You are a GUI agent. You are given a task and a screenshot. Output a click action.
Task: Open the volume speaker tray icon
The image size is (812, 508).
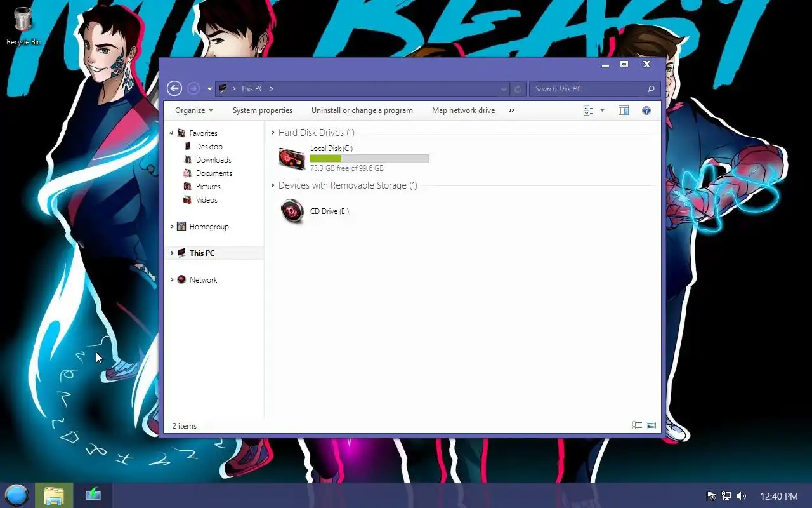click(x=742, y=496)
